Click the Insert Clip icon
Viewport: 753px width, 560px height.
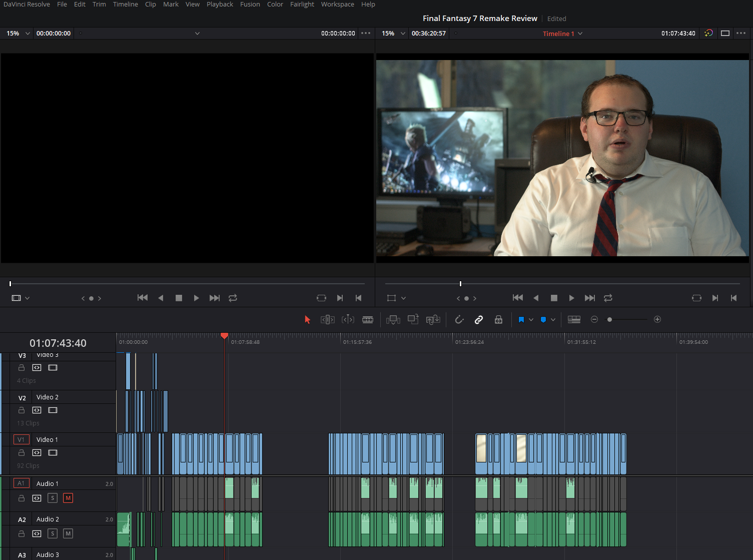click(x=393, y=319)
